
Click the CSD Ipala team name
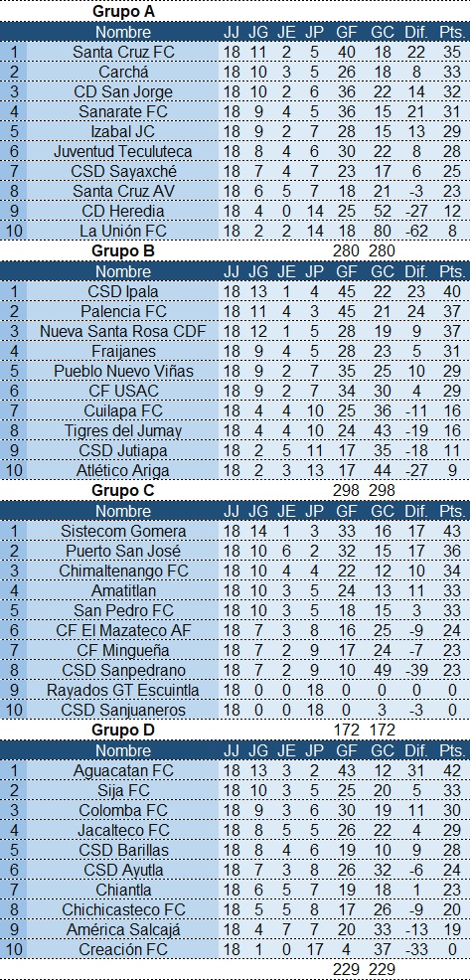pos(123,292)
